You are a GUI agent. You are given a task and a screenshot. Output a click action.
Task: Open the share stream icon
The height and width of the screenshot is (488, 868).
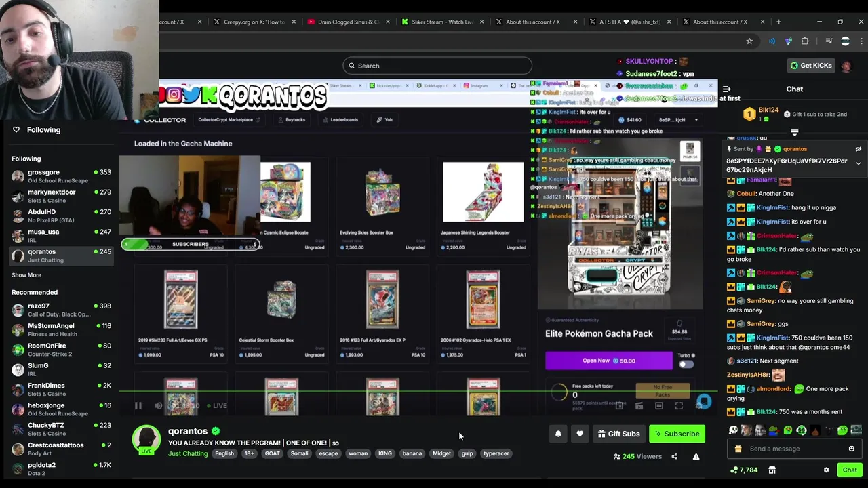pyautogui.click(x=674, y=456)
